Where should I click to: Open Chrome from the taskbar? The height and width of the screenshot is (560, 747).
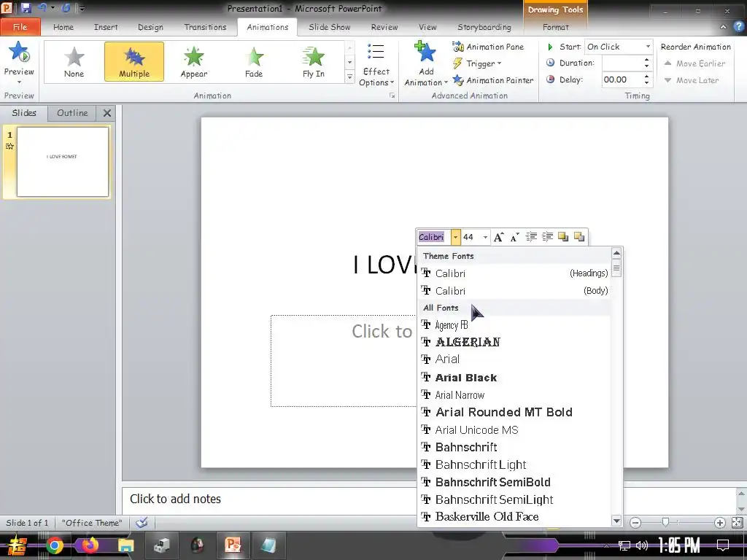54,545
